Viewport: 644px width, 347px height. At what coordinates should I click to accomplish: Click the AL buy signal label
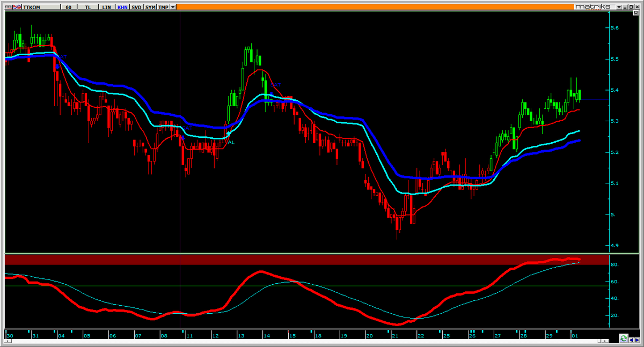point(231,142)
